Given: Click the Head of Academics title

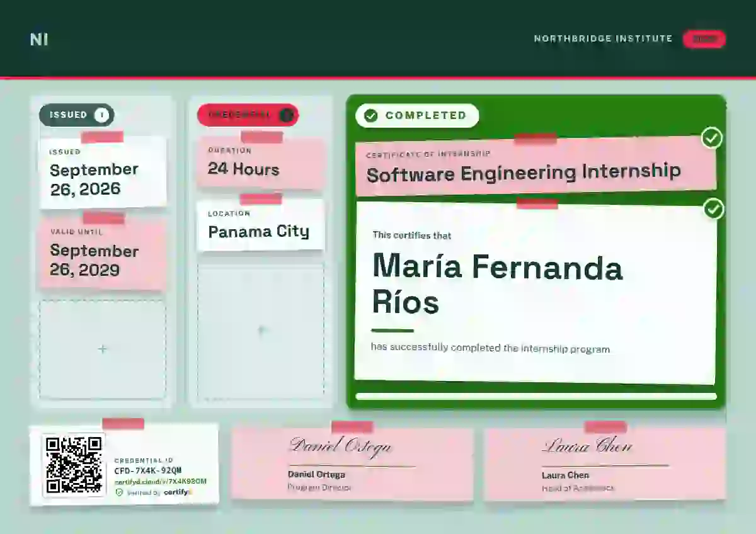Looking at the screenshot, I should [578, 488].
